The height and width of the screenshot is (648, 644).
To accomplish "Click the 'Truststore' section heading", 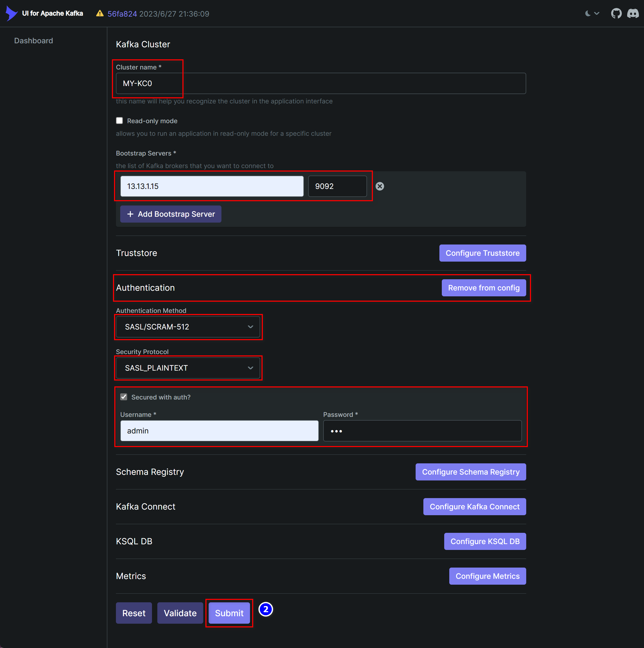I will pos(136,253).
